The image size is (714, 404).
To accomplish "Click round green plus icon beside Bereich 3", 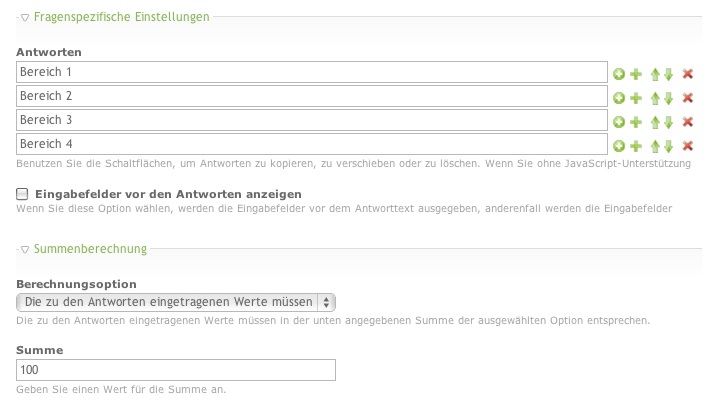I will tap(619, 121).
